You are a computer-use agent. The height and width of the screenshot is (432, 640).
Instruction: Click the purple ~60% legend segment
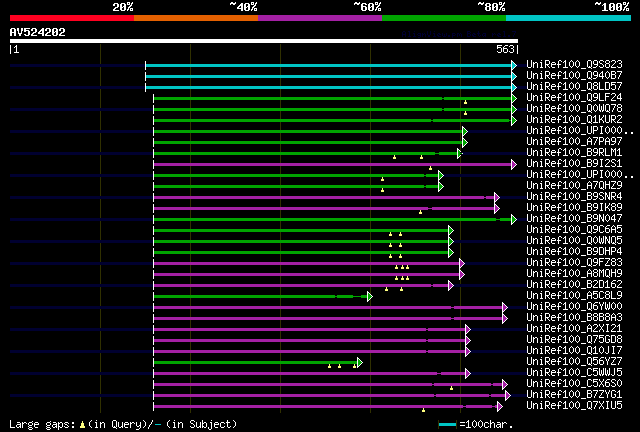(x=320, y=18)
